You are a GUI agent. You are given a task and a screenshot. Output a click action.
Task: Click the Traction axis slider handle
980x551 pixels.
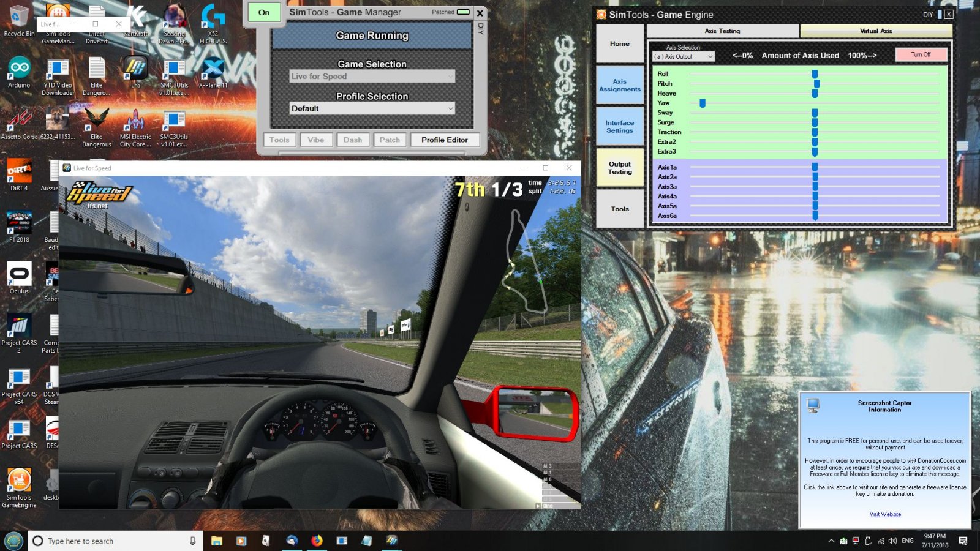[x=815, y=132]
